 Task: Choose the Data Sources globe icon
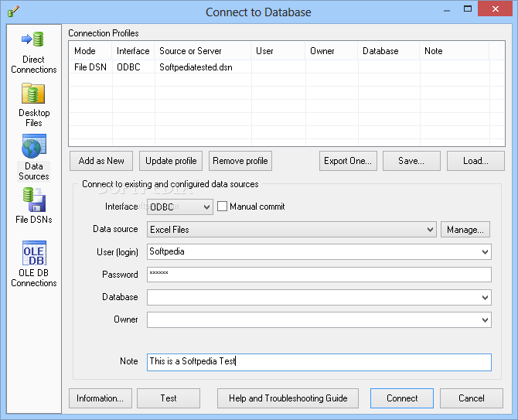coord(34,146)
